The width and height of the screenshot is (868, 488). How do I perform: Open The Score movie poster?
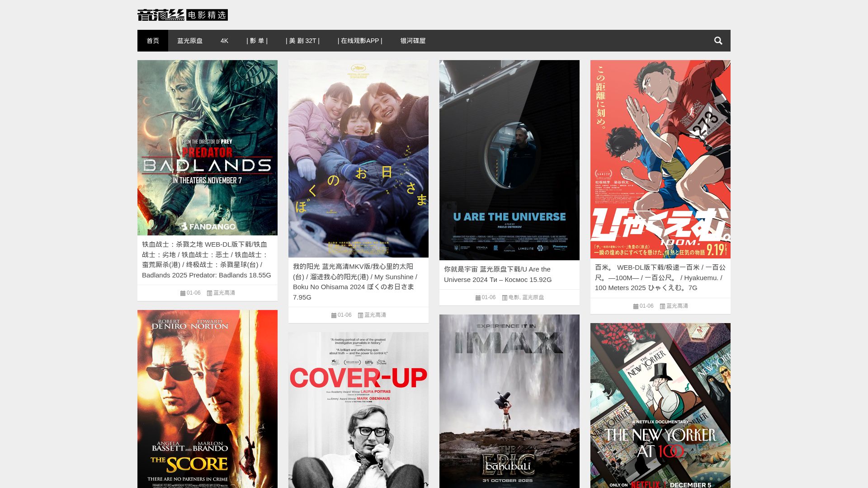click(208, 399)
